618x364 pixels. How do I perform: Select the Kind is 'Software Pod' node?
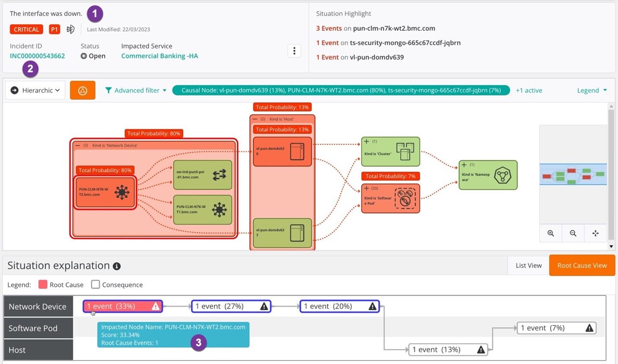[390, 199]
